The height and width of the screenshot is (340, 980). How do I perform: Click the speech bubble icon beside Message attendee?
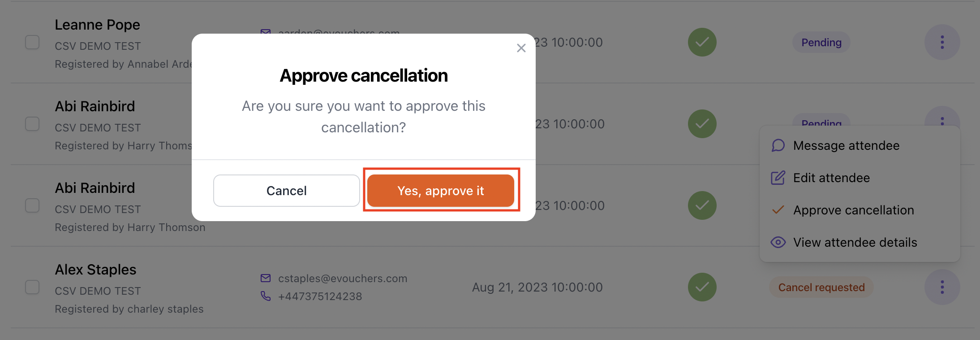[x=778, y=145]
